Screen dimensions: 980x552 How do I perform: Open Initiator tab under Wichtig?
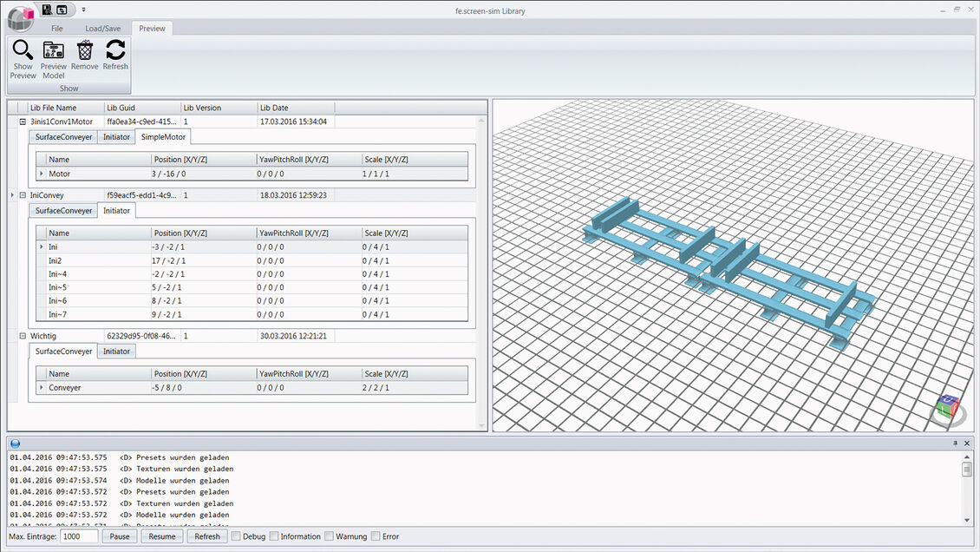116,352
